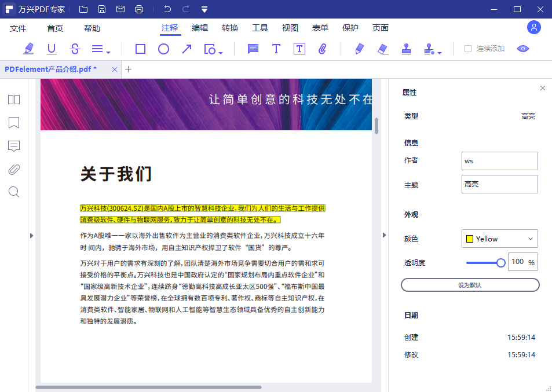552x392 pixels.
Task: Select the Underline tool
Action: pyautogui.click(x=52, y=49)
